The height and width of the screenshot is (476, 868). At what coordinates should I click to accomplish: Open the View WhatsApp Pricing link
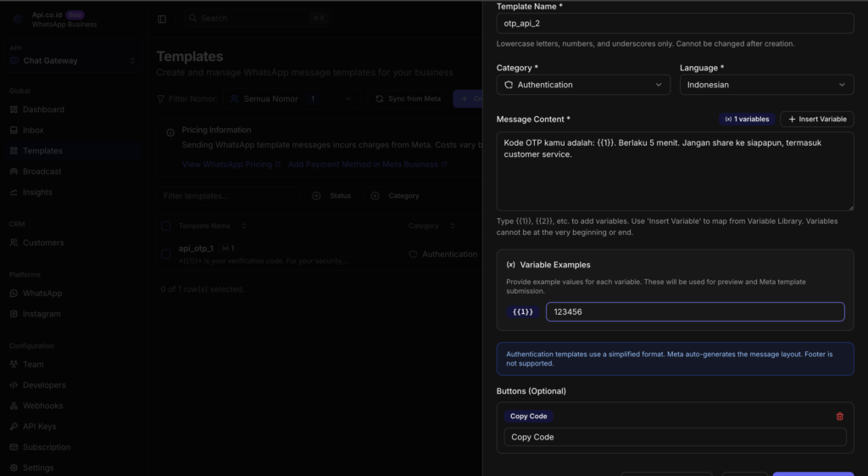point(231,164)
